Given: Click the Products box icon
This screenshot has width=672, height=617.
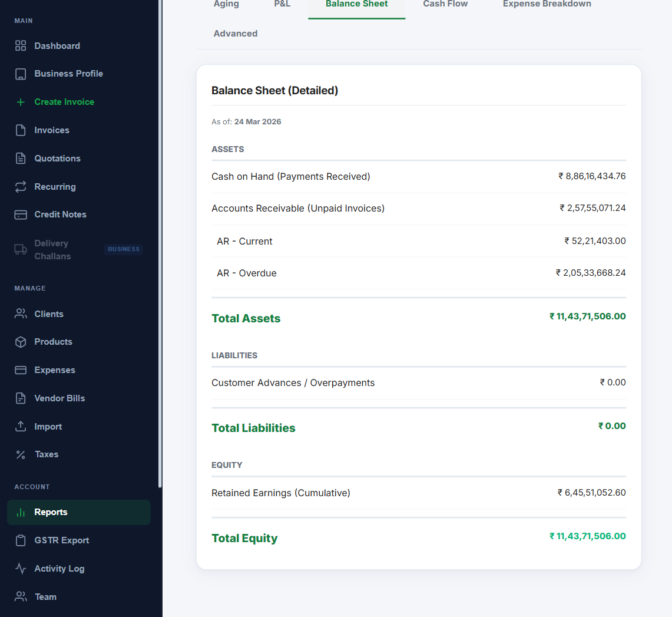Looking at the screenshot, I should [21, 342].
